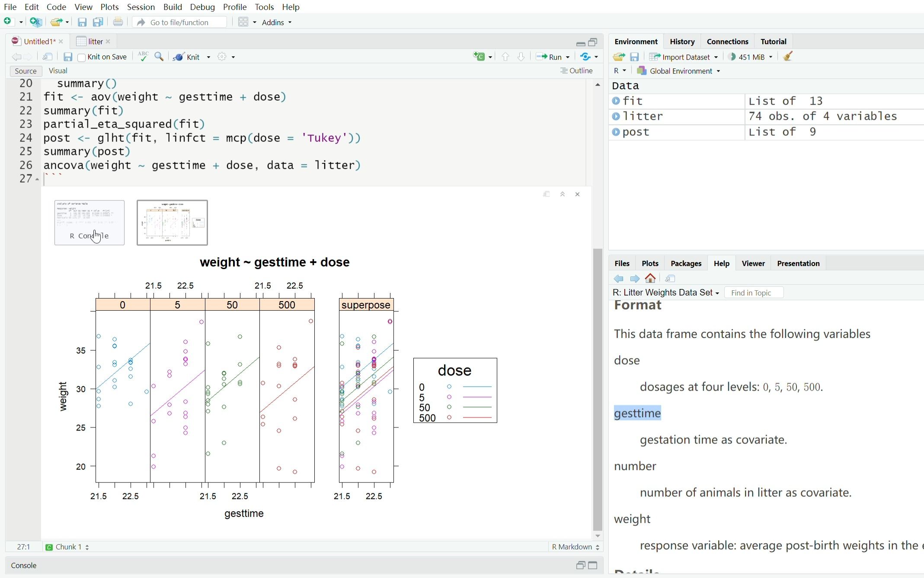The image size is (924, 578).
Task: Click the Find in Topic search field
Action: [754, 293]
